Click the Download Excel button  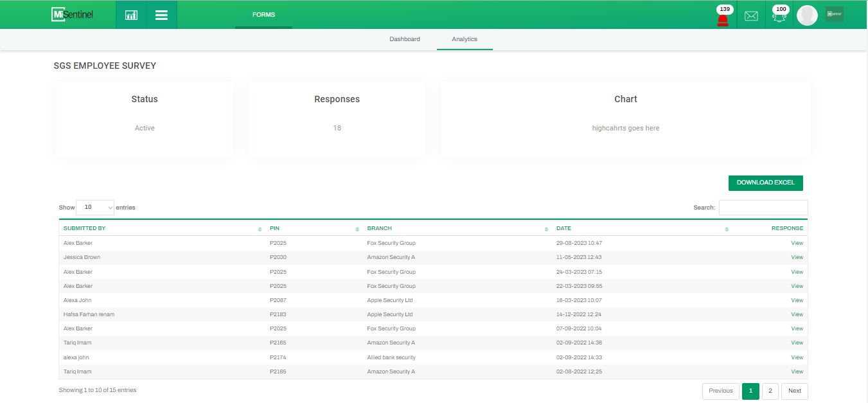[x=765, y=183]
